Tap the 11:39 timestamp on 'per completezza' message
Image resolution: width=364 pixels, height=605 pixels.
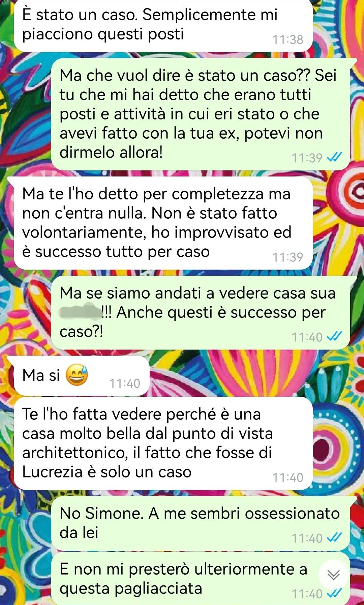(288, 257)
